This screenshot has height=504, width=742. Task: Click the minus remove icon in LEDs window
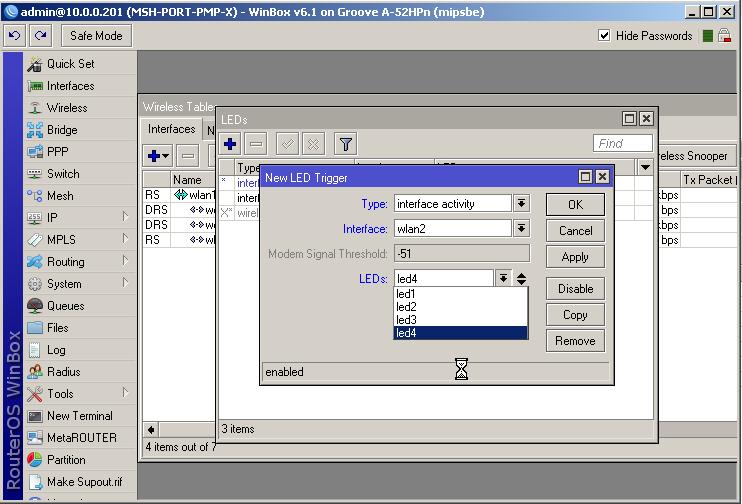tap(256, 144)
